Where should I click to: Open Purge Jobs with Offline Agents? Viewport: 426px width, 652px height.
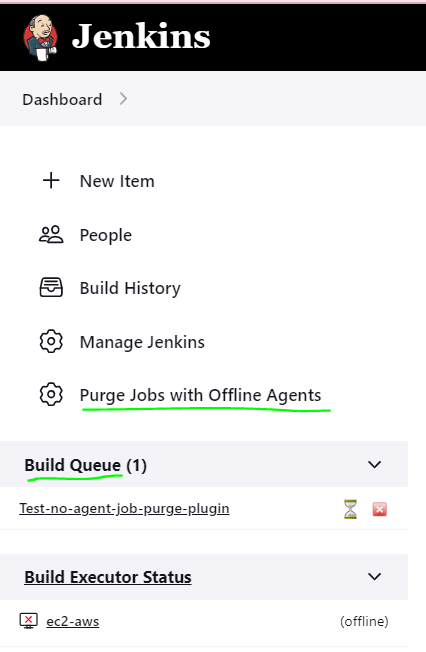click(x=200, y=395)
